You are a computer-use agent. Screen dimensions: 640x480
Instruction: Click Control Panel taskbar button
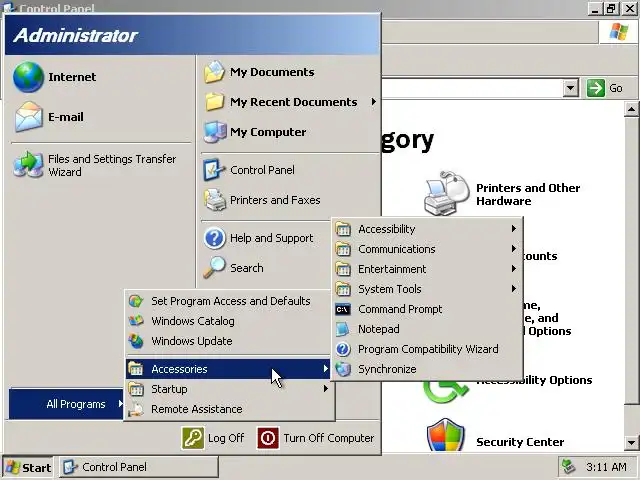[x=139, y=467]
